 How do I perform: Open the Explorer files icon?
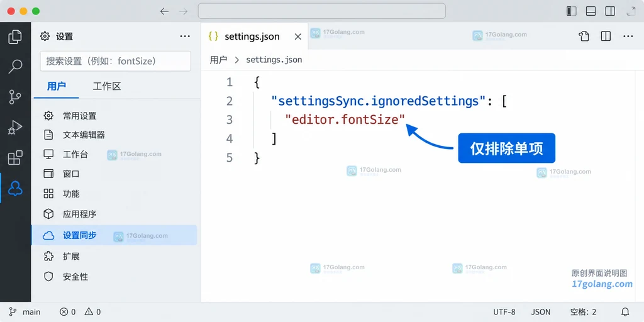click(15, 36)
